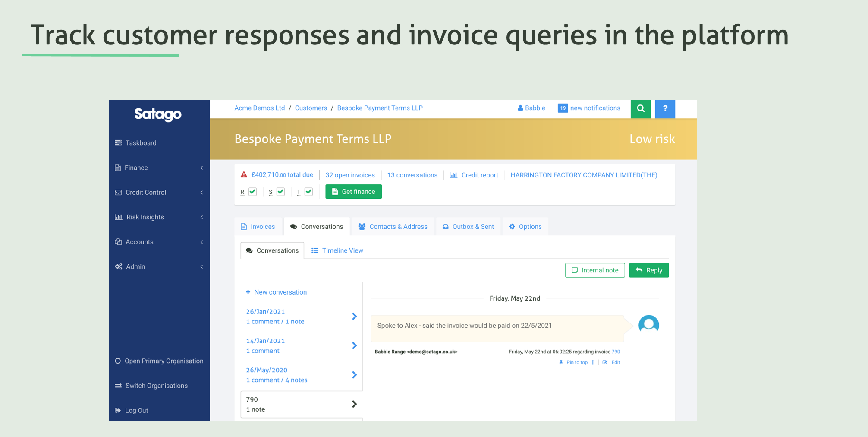Toggle the S checkbox

click(x=281, y=192)
